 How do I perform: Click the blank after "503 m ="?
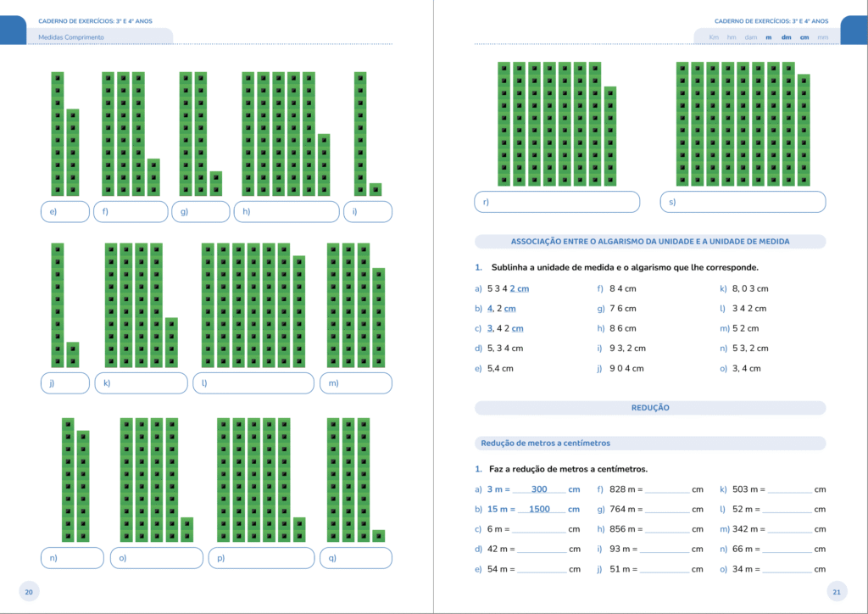(x=790, y=489)
